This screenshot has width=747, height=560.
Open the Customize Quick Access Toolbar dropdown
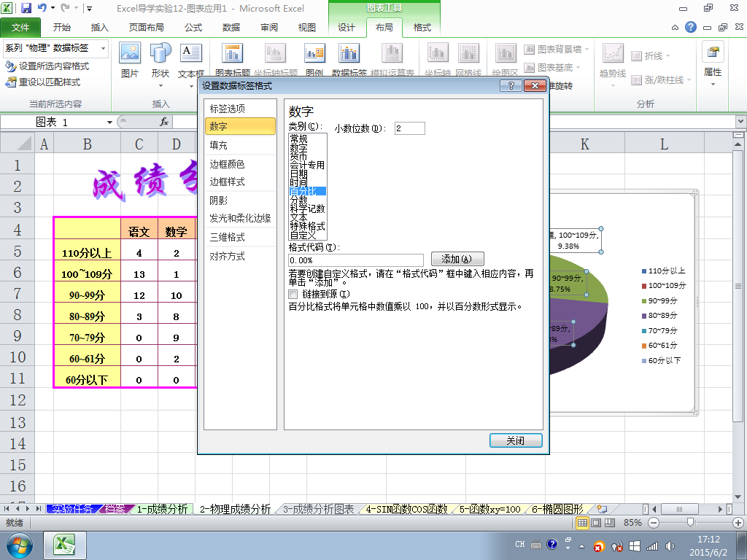[89, 8]
